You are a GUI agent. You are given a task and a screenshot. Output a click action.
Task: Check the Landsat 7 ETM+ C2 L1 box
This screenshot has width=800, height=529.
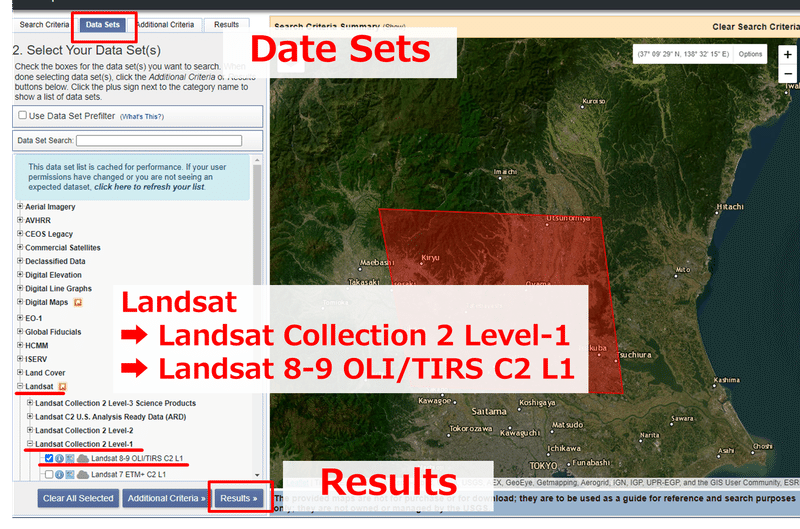tap(49, 474)
